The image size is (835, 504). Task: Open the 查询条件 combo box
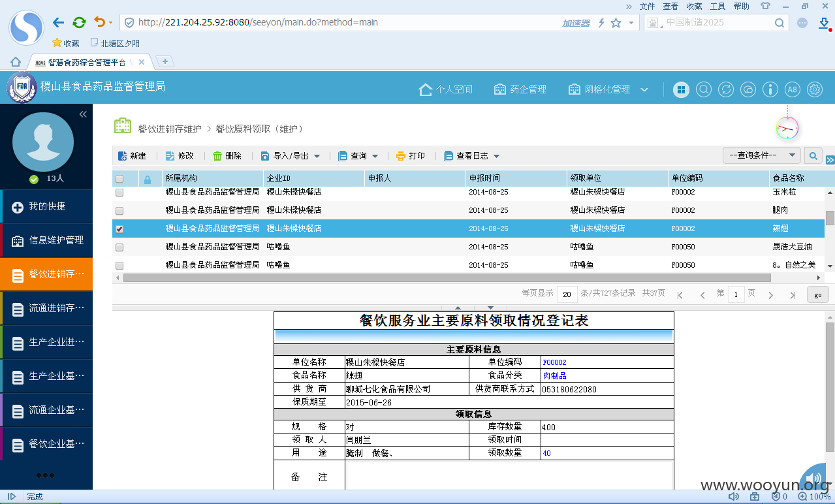(761, 155)
